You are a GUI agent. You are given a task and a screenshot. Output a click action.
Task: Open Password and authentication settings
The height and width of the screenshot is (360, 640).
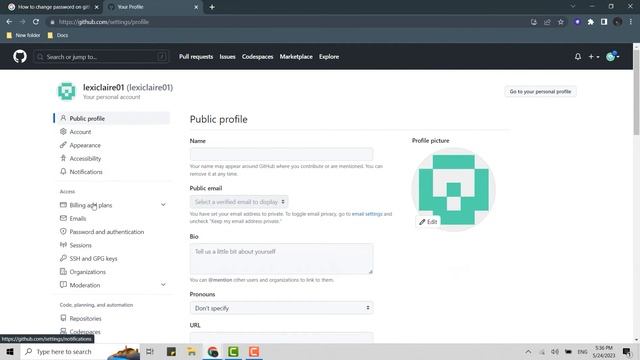pyautogui.click(x=107, y=232)
